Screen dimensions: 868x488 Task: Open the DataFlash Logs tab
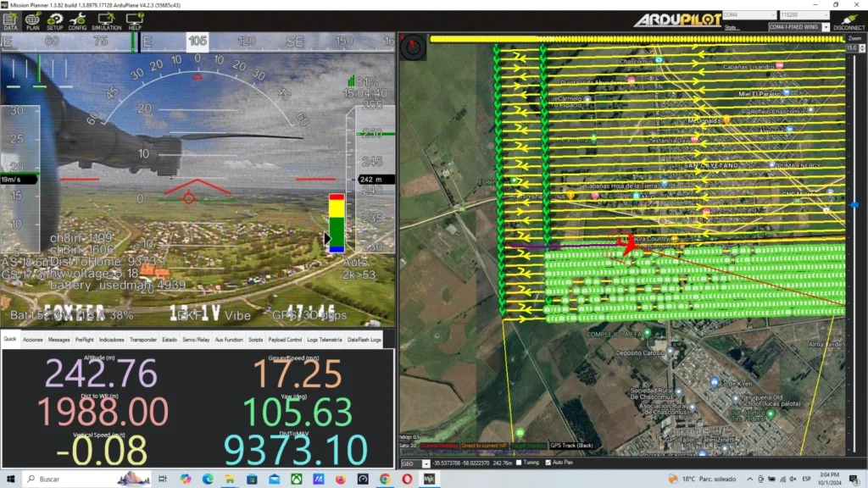click(x=364, y=339)
